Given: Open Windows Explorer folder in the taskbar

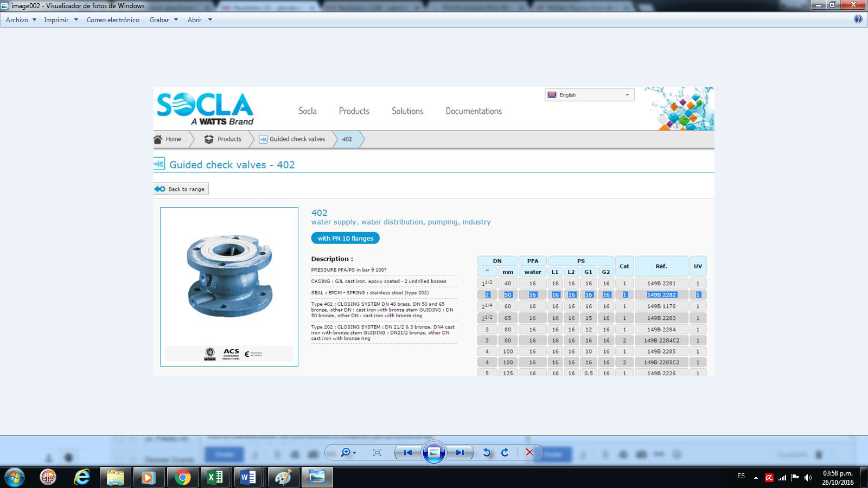Looking at the screenshot, I should [x=115, y=477].
